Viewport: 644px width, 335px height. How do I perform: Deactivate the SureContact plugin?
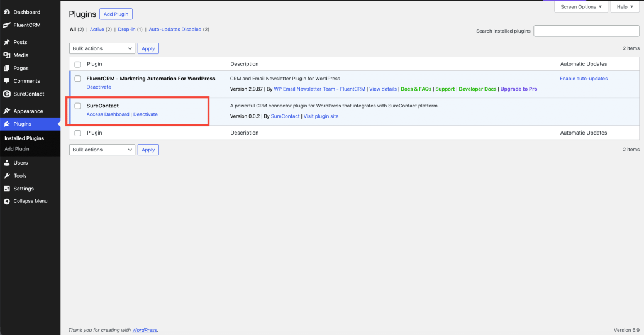pos(145,114)
